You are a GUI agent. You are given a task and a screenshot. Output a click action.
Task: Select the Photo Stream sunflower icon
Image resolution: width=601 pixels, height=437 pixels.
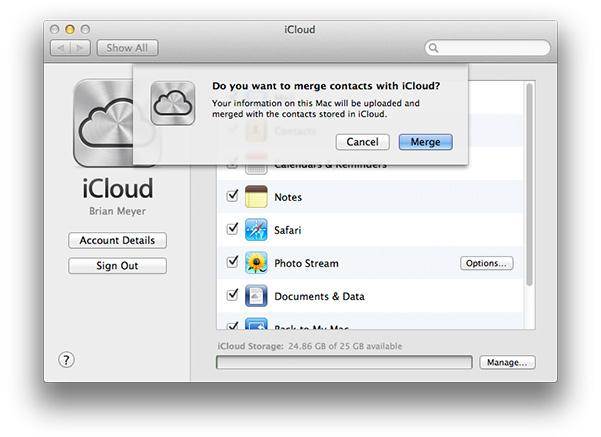coord(256,263)
